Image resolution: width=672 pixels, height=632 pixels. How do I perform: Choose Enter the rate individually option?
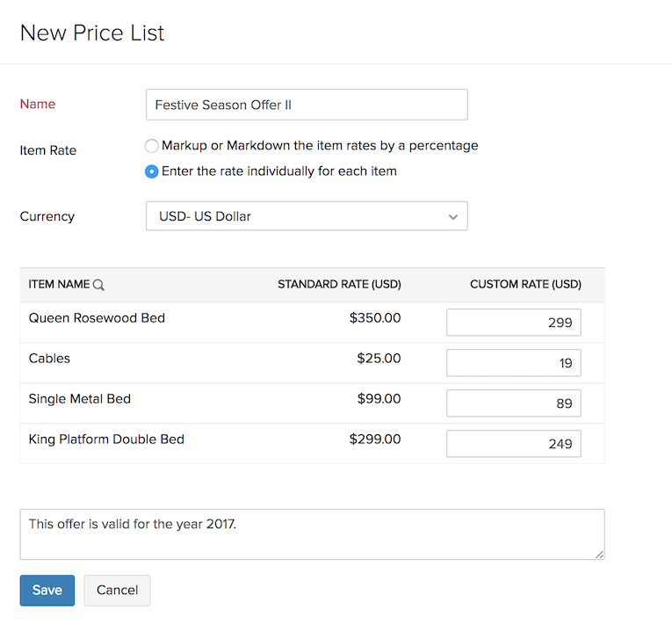point(152,171)
